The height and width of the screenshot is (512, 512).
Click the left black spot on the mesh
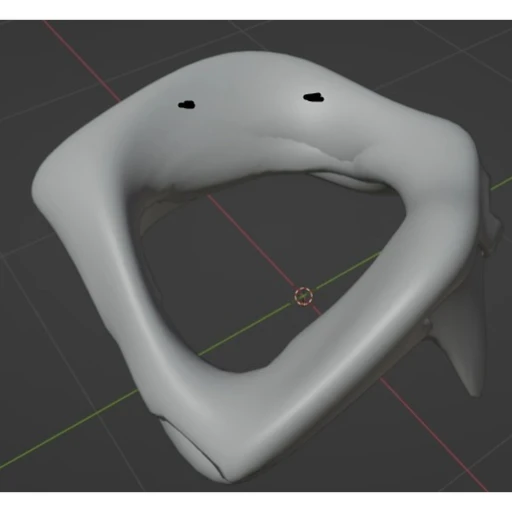pos(187,105)
